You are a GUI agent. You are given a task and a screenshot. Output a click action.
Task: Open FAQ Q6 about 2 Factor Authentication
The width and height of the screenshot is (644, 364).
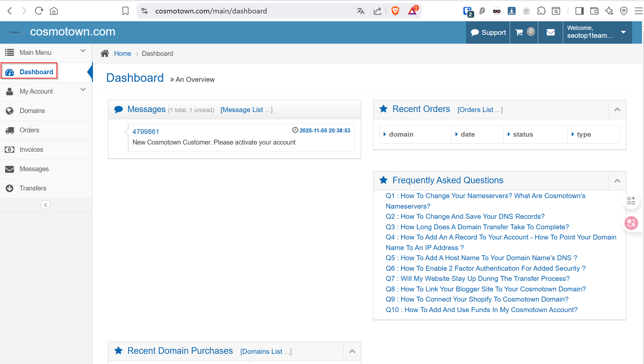pyautogui.click(x=485, y=268)
